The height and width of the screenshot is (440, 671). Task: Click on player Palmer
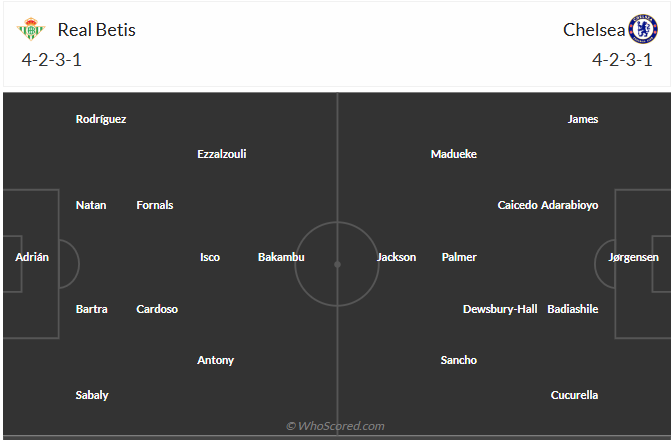(459, 257)
